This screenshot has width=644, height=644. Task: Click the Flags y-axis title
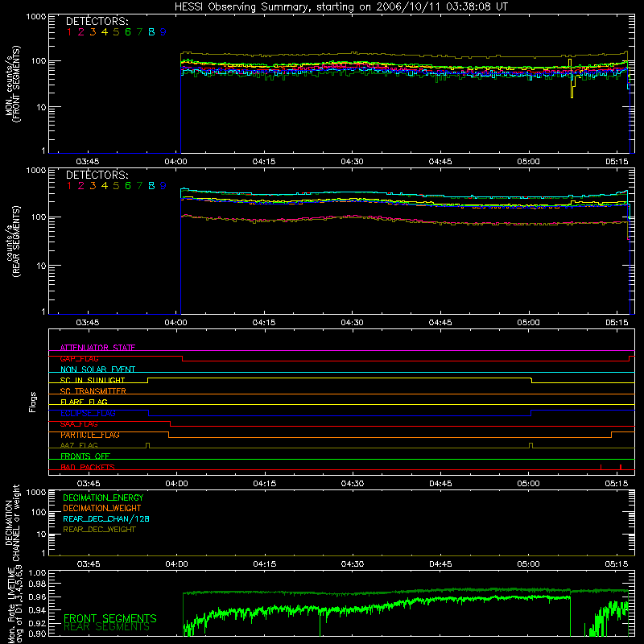coord(32,402)
